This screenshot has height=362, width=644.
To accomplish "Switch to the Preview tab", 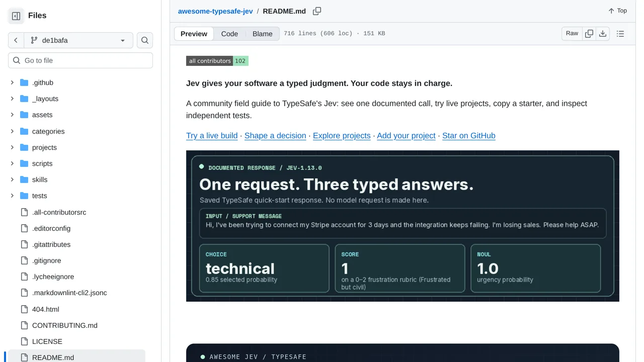I will 194,34.
